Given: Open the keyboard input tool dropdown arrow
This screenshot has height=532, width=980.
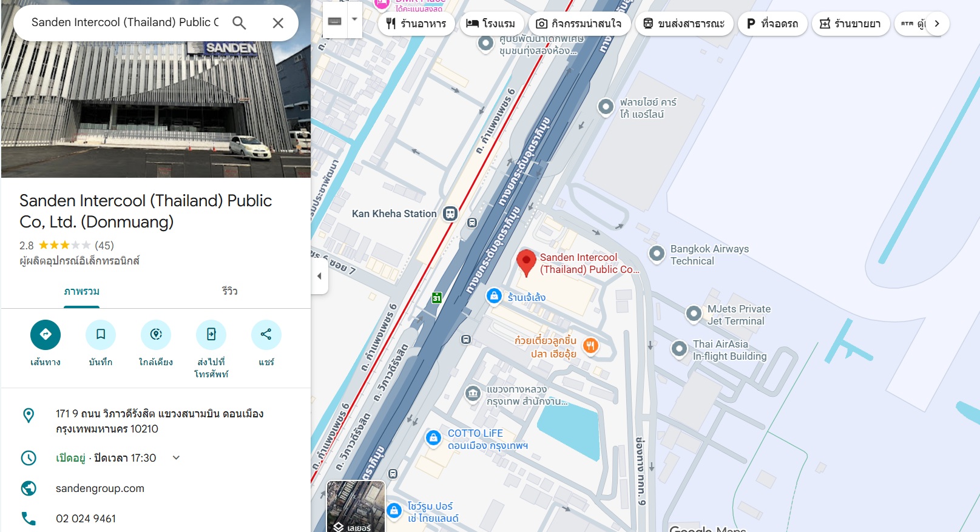Looking at the screenshot, I should [354, 19].
